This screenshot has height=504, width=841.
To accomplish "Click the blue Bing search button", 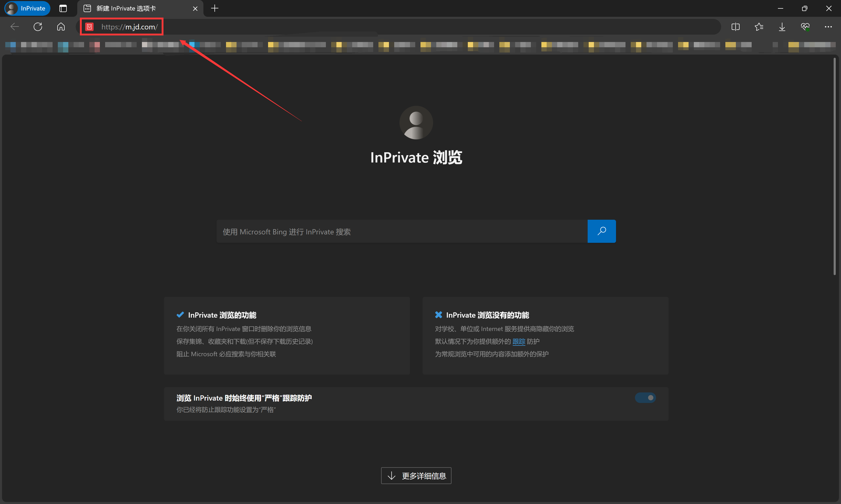I will [x=601, y=231].
